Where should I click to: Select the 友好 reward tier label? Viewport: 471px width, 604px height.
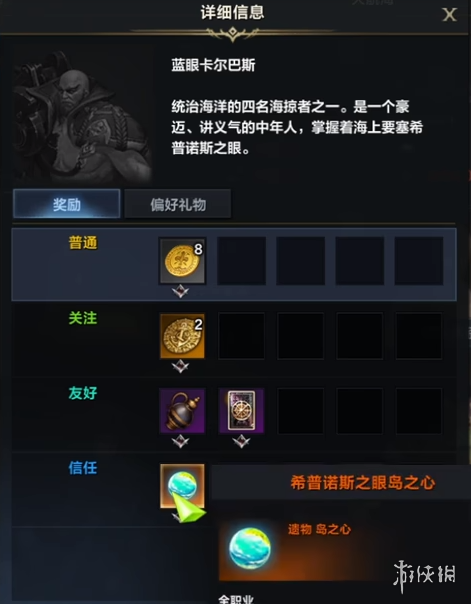coord(83,393)
